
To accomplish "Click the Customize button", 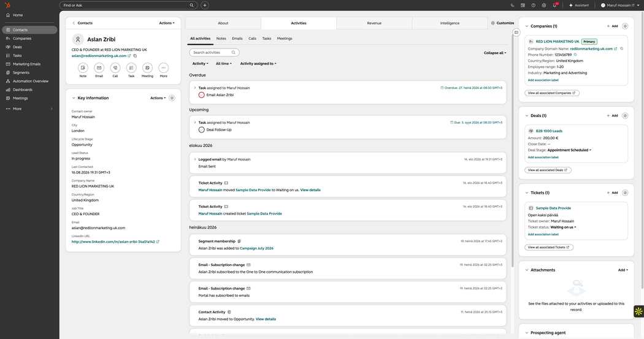I will (x=502, y=23).
